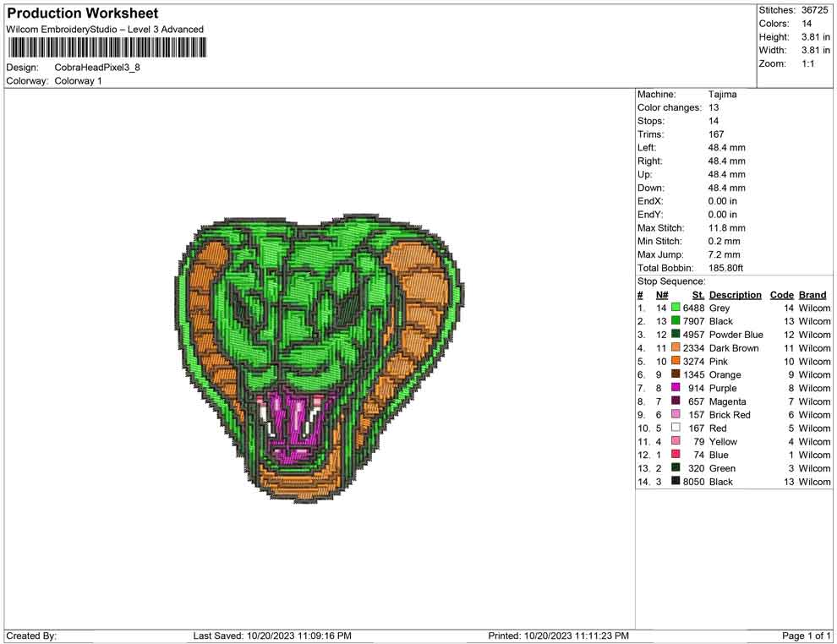
Task: Click the Pink thread color swatch
Action: (x=676, y=361)
